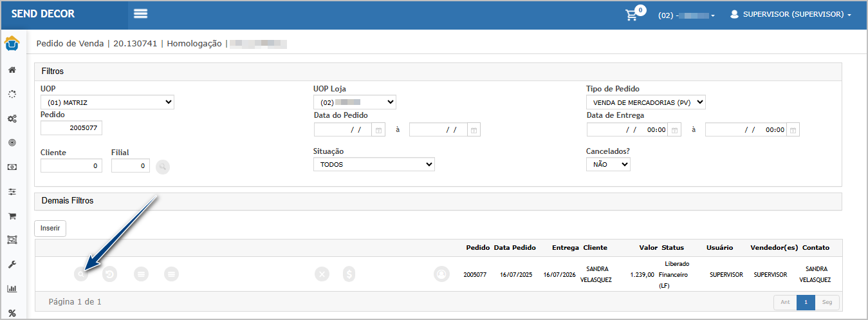The width and height of the screenshot is (868, 320).
Task: Click the Seg next page button
Action: click(827, 302)
